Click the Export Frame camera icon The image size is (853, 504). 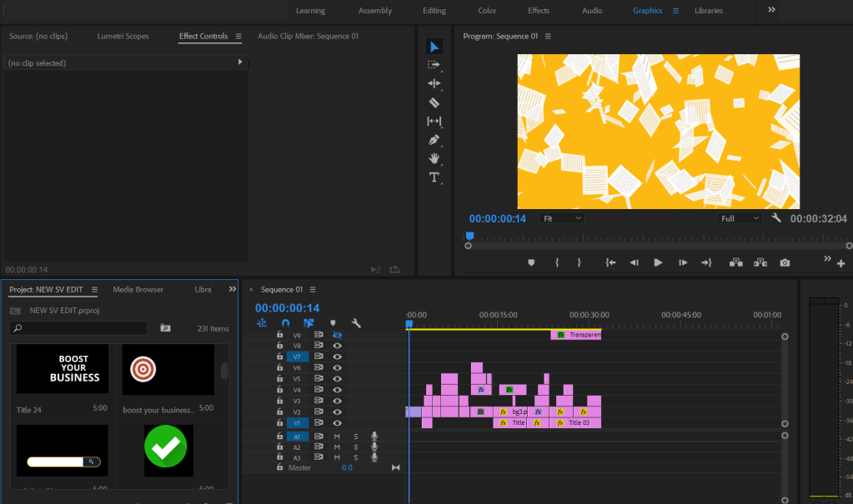tap(785, 262)
